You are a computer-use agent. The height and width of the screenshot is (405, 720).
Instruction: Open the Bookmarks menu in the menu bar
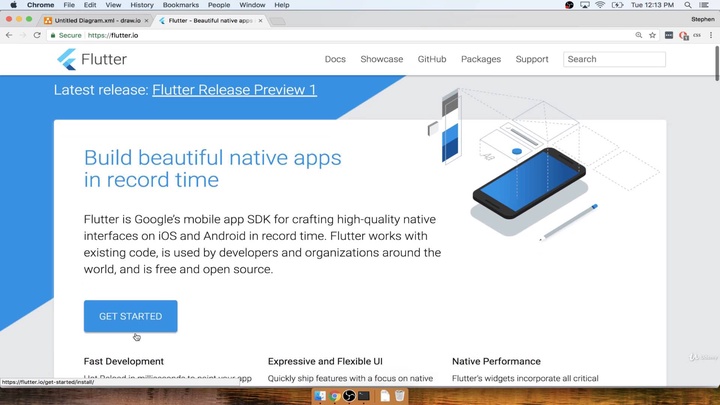pos(180,5)
